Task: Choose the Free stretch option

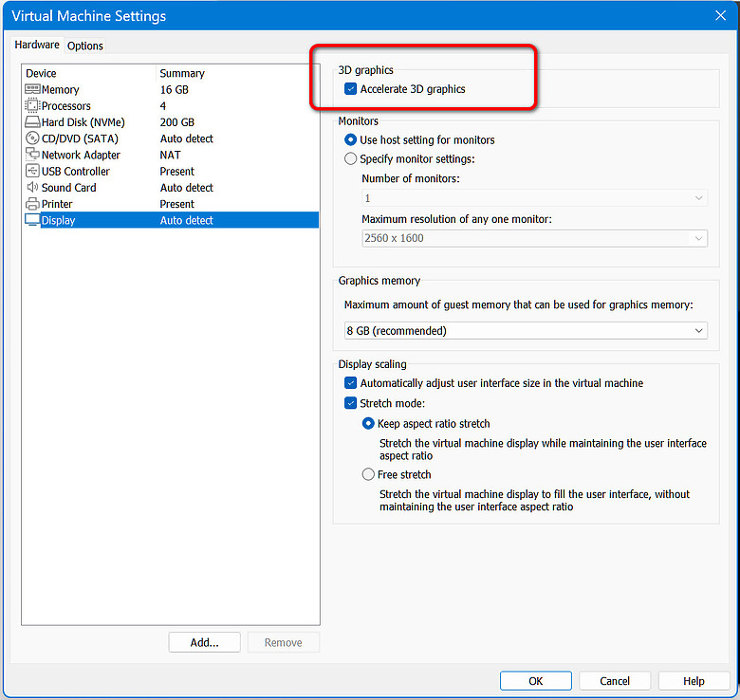Action: tap(368, 474)
